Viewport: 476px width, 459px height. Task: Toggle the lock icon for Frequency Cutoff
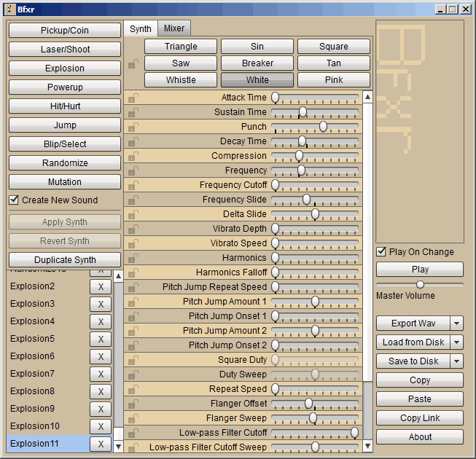(x=133, y=185)
